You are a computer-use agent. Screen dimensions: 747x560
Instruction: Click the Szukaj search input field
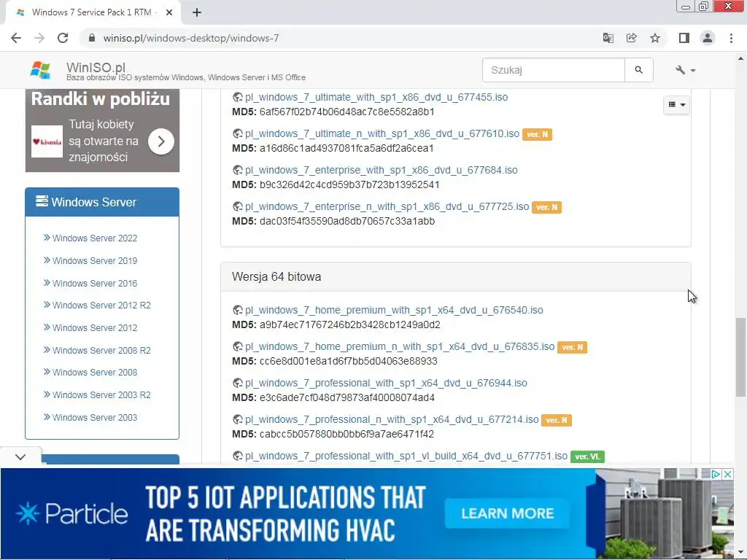[x=554, y=70]
